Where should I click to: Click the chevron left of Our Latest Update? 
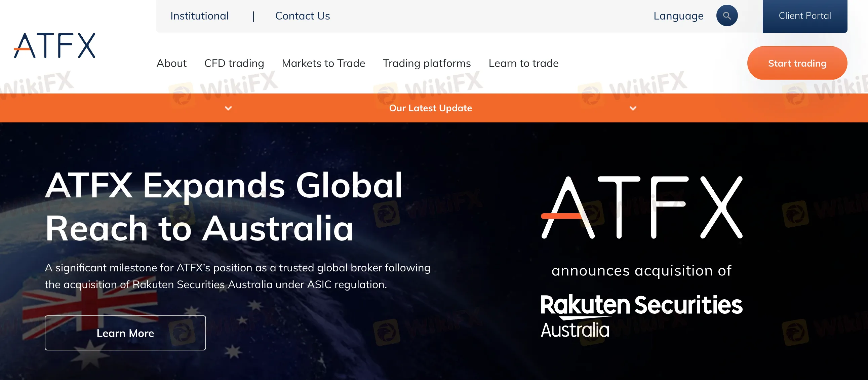(x=228, y=108)
